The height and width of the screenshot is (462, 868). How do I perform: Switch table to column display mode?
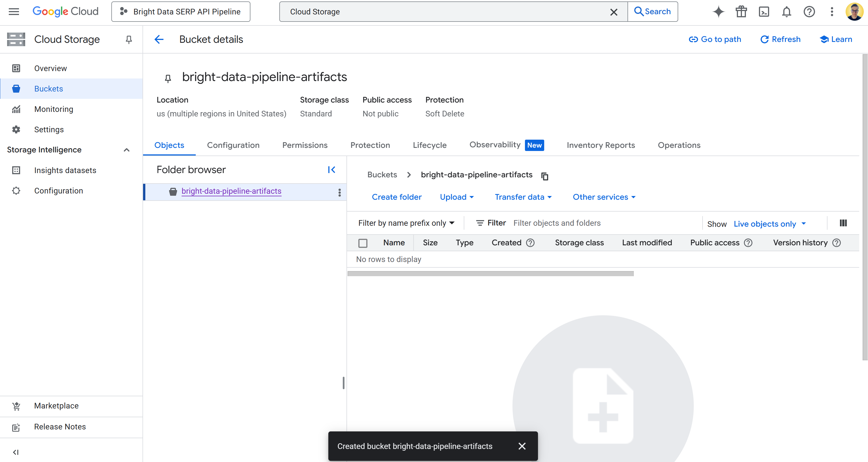point(843,223)
